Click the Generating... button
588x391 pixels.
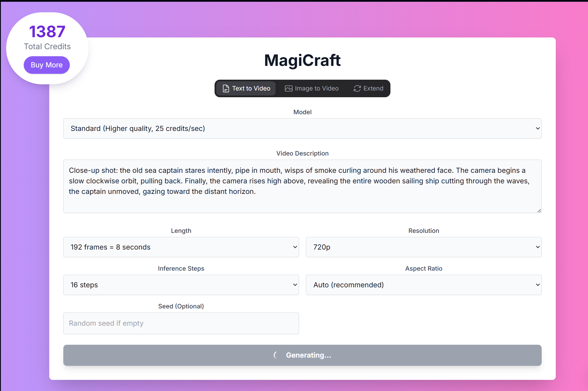(x=303, y=355)
